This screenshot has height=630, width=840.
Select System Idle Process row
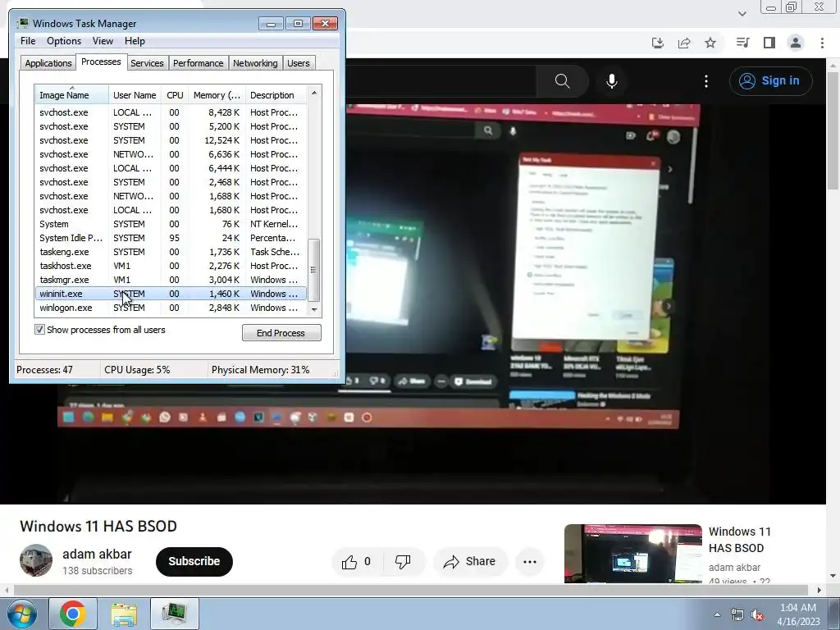(171, 238)
